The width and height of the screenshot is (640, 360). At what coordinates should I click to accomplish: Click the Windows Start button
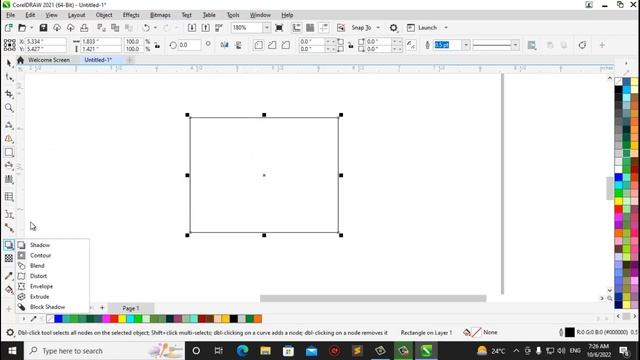coord(12,351)
